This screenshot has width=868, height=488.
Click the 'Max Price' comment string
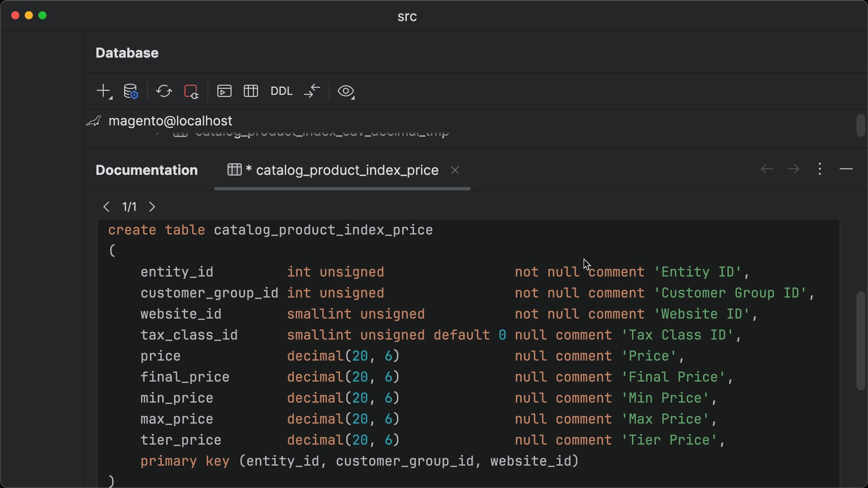click(x=665, y=419)
